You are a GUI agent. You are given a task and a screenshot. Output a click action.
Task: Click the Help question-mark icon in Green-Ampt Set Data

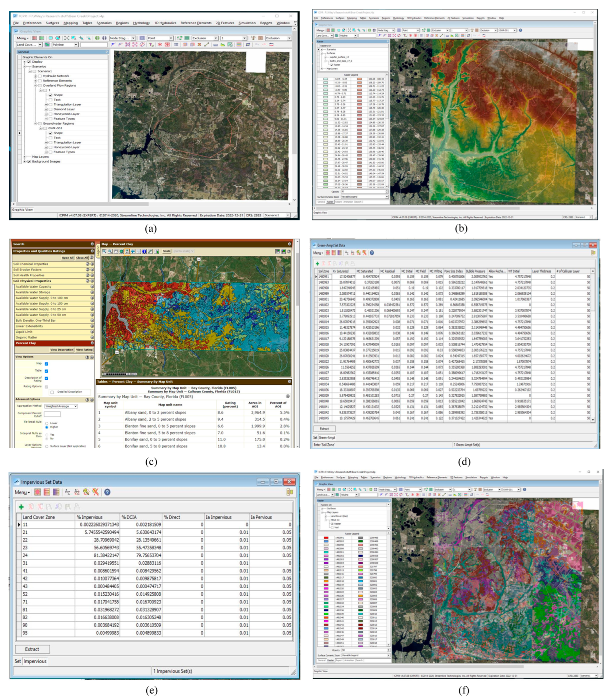372,253
